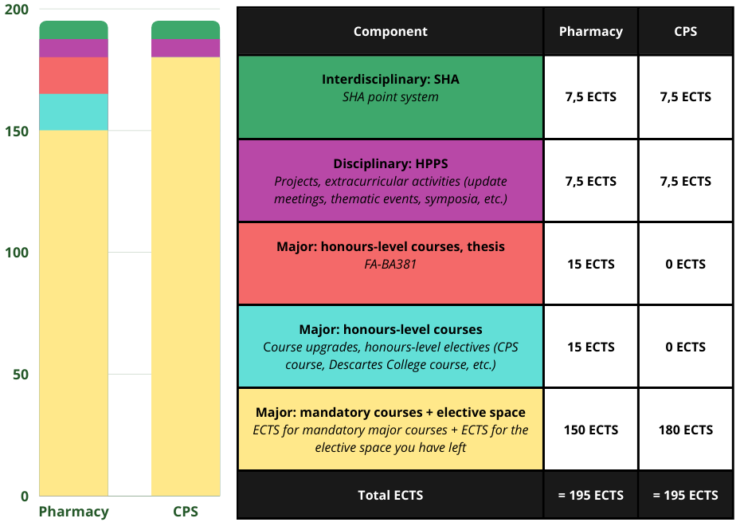This screenshot has width=740, height=526.
Task: Click the "150 ECTS" Pharmacy cell
Action: point(590,430)
